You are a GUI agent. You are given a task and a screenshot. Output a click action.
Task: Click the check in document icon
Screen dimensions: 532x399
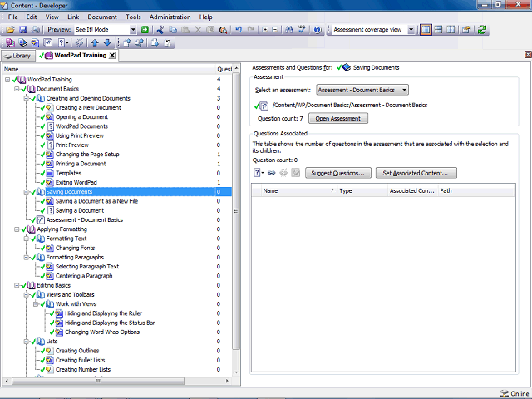pyautogui.click(x=127, y=42)
